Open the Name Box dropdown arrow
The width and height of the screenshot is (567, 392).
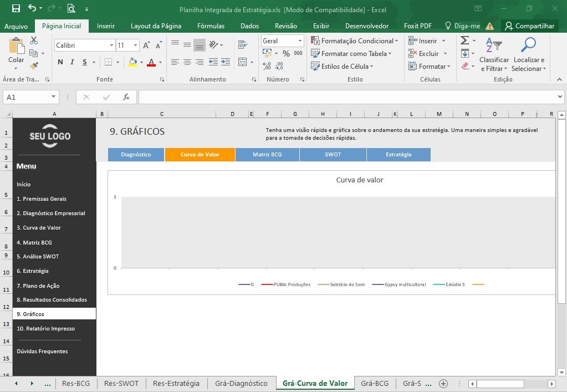[x=53, y=97]
